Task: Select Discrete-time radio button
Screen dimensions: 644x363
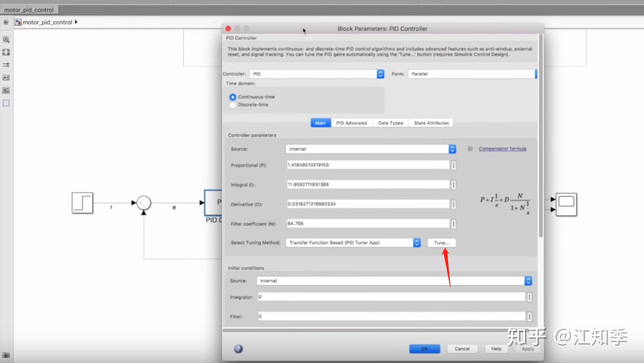Action: pos(233,105)
